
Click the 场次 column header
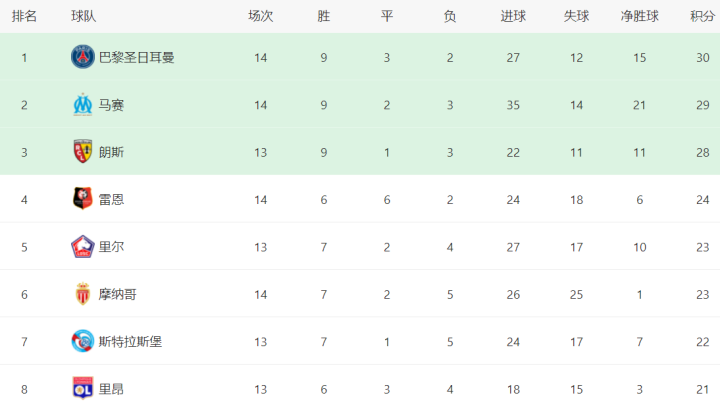[261, 16]
